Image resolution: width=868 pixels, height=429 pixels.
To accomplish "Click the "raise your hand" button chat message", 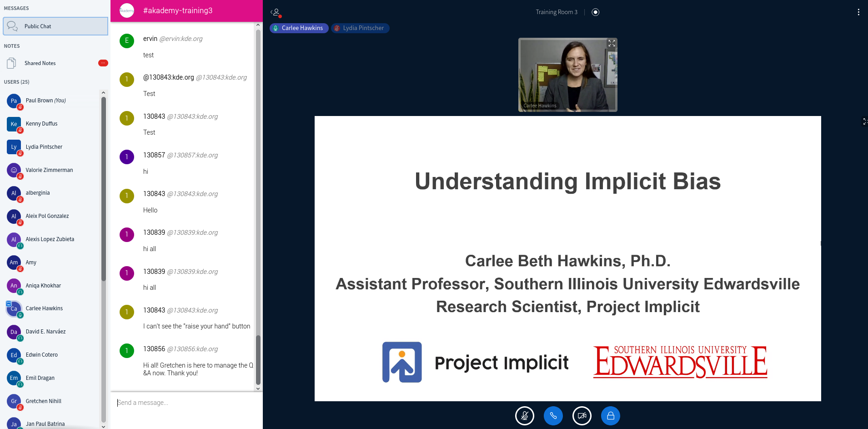I will click(197, 326).
